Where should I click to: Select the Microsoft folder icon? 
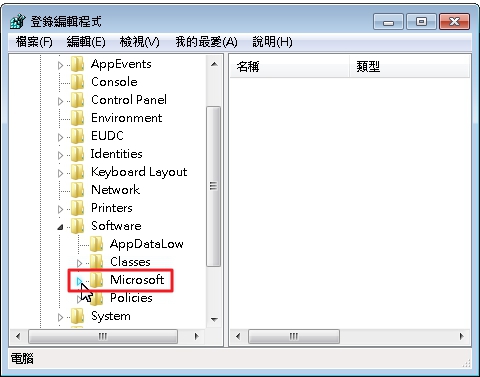coord(96,280)
